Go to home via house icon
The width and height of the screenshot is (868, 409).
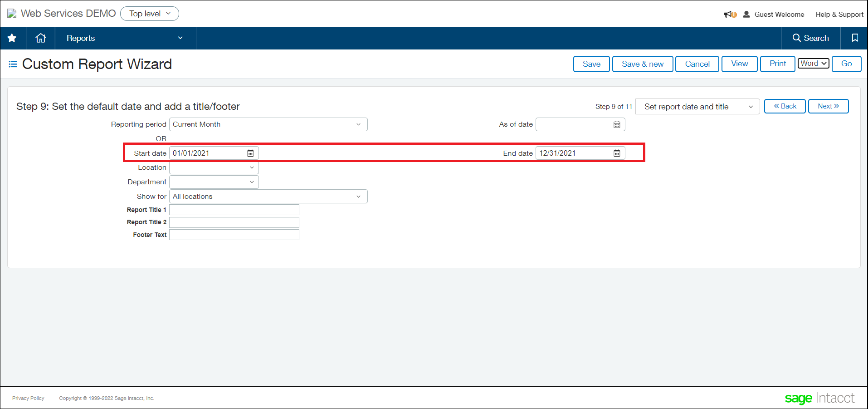(x=41, y=38)
